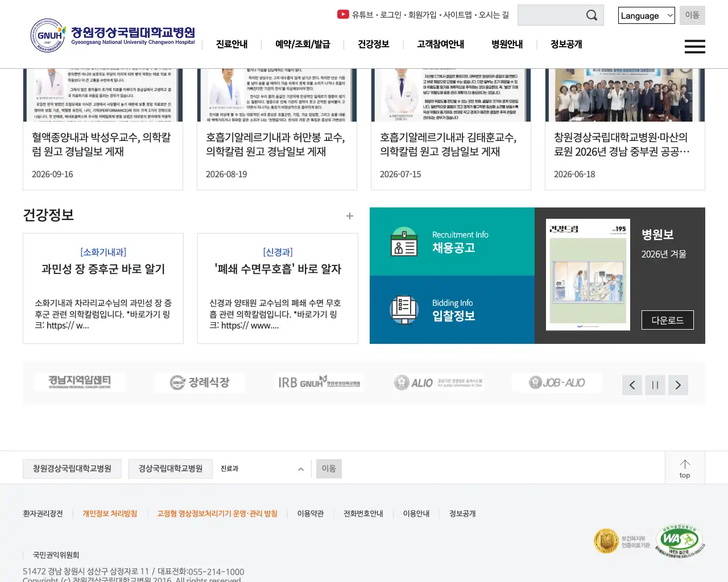Click 이동 button beside 진료과 selector
728x582 pixels.
pos(329,469)
